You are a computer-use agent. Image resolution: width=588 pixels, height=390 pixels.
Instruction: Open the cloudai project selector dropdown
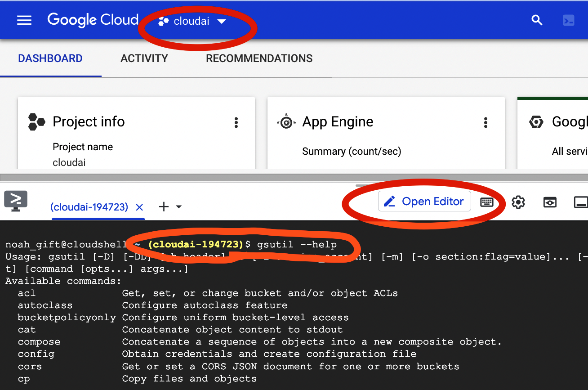pos(192,21)
